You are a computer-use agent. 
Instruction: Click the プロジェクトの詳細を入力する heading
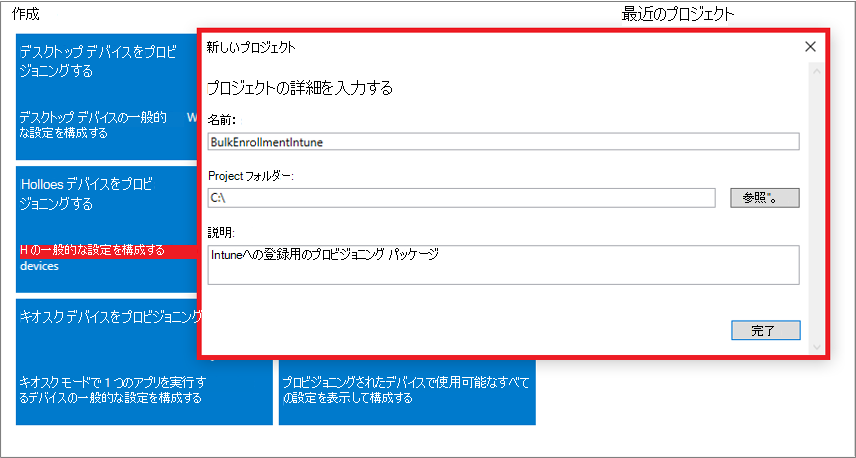click(300, 88)
